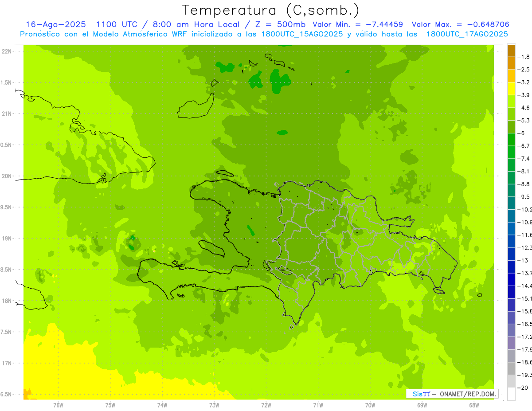Click the '22N' latitude label
532x411 pixels.
pyautogui.click(x=7, y=51)
